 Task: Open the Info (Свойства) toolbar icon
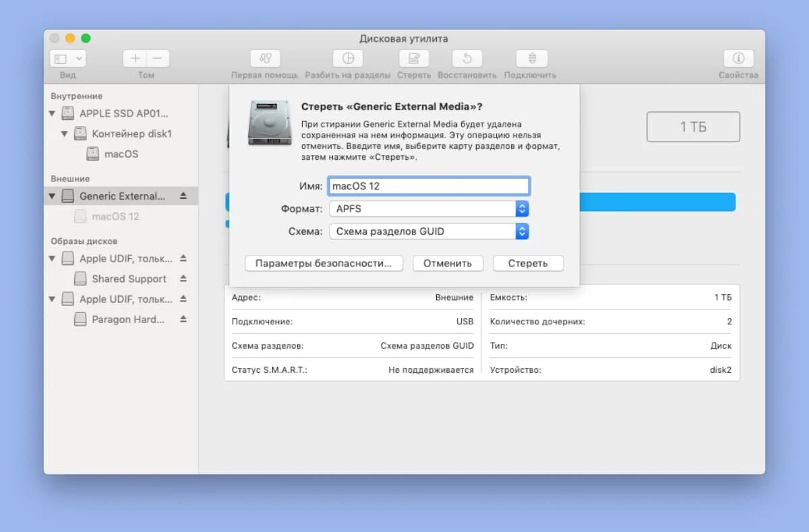pyautogui.click(x=738, y=59)
